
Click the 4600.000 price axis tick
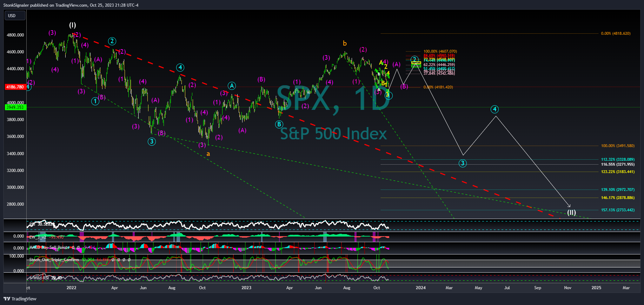click(15, 52)
